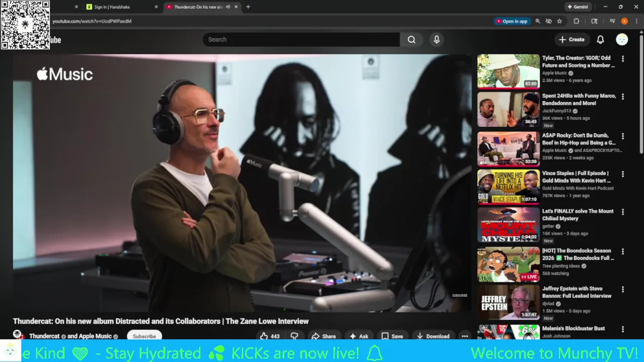The height and width of the screenshot is (362, 644).
Task: Click the Google Lens search icon in the toolbar
Action: point(594,21)
